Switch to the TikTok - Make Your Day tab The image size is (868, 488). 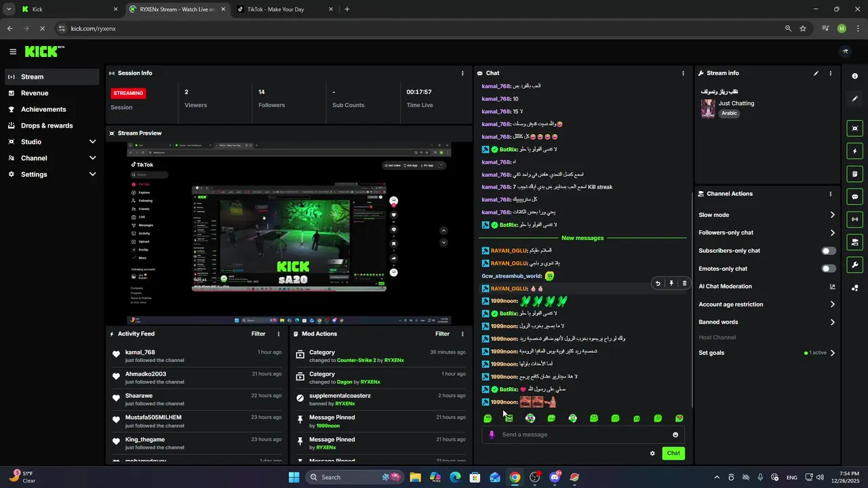coord(285,9)
